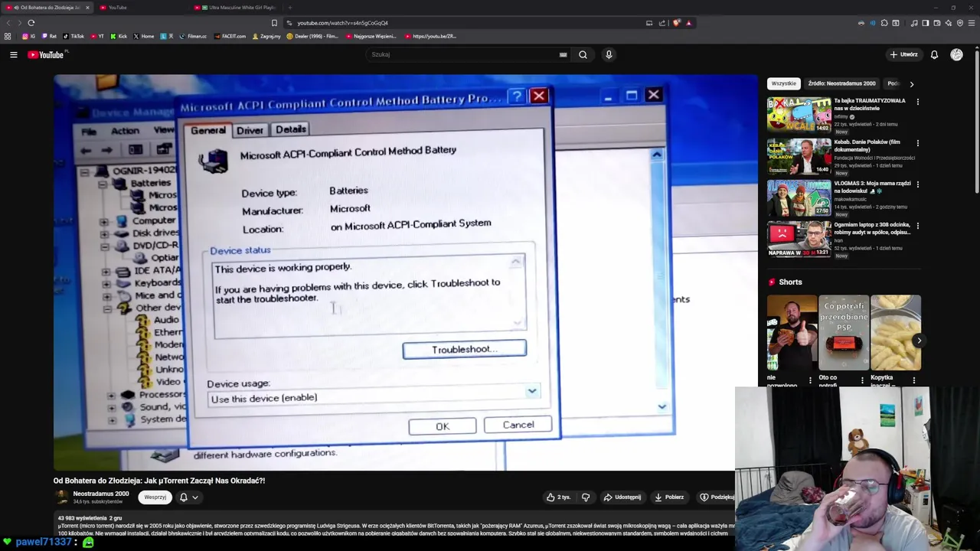The width and height of the screenshot is (980, 551).
Task: Collapse the Other devices tree node
Action: tap(107, 309)
